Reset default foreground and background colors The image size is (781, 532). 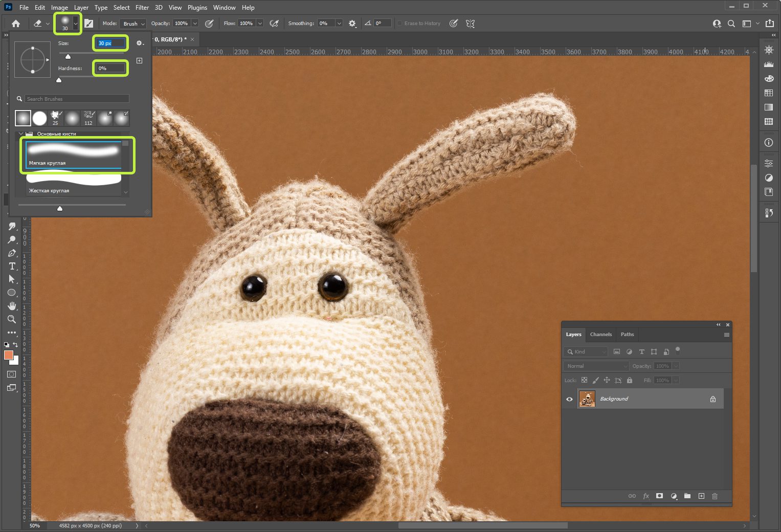pos(7,345)
